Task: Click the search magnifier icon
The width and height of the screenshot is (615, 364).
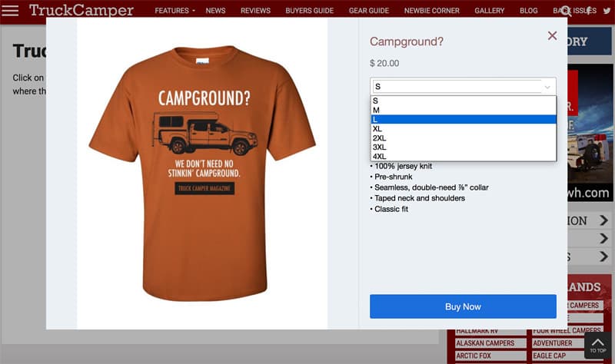Action: pyautogui.click(x=566, y=11)
